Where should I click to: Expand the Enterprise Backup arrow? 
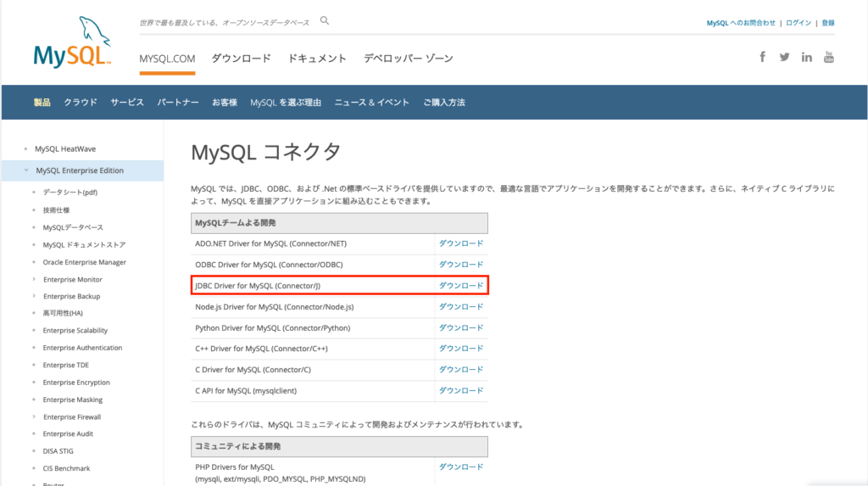click(34, 296)
